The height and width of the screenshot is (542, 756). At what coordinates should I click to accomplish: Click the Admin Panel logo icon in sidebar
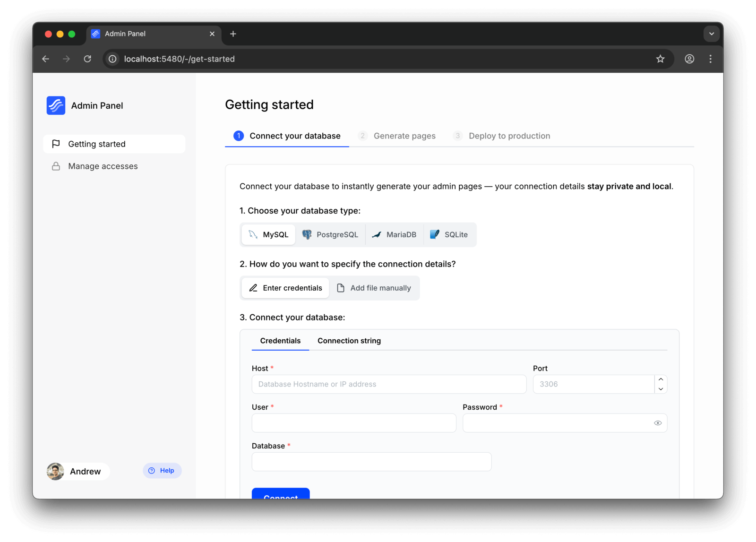[56, 105]
